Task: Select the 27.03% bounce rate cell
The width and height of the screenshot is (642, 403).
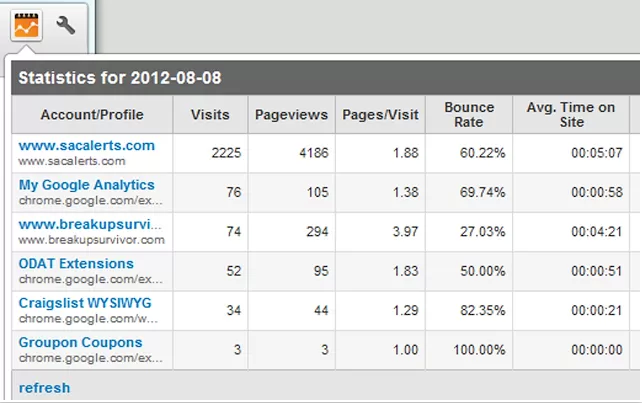Action: coord(482,231)
